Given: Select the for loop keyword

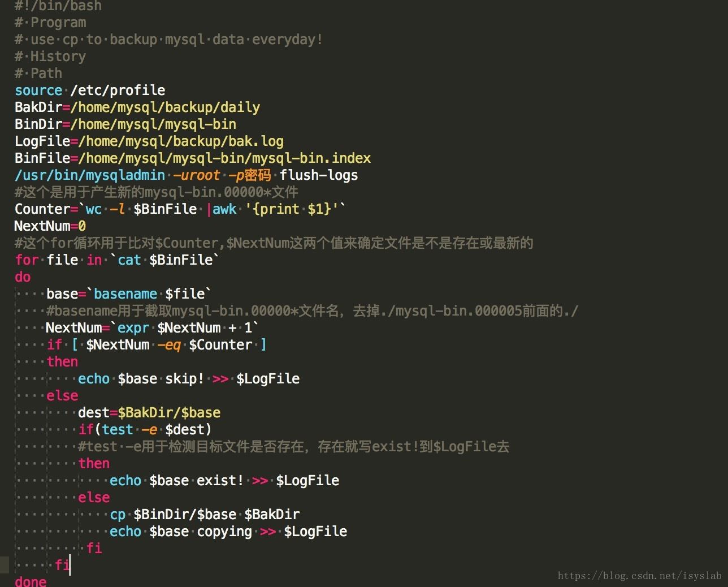Looking at the screenshot, I should point(26,260).
